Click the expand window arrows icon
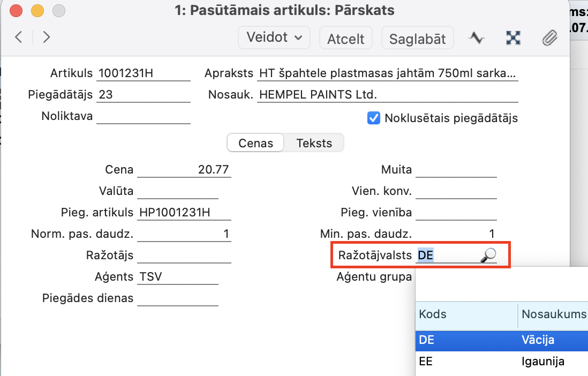 [x=514, y=37]
